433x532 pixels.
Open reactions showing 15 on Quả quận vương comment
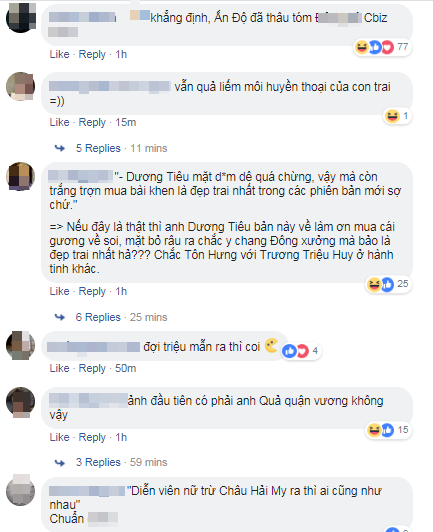(388, 430)
